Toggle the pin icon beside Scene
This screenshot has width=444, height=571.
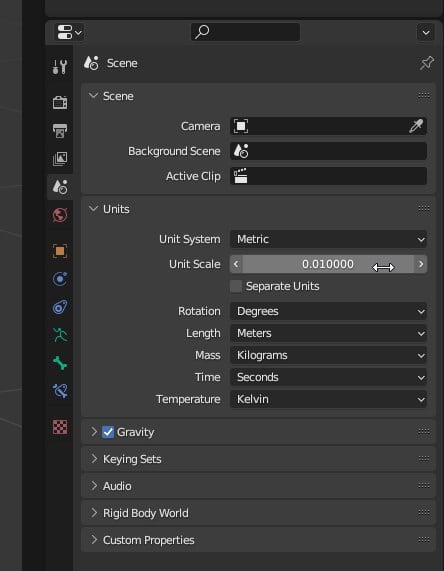[426, 63]
